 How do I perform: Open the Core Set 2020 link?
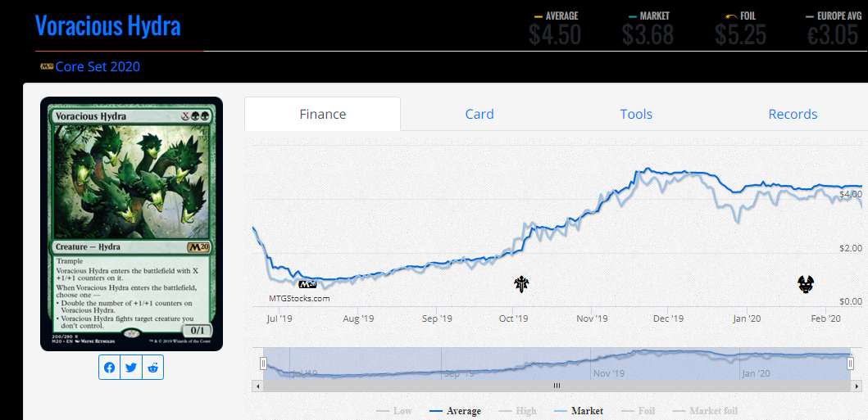point(98,67)
